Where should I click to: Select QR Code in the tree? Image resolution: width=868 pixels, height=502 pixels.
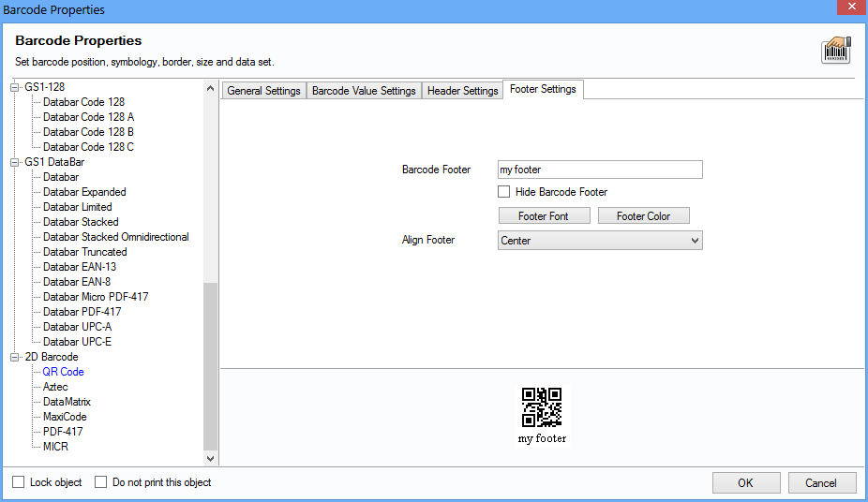coord(63,372)
